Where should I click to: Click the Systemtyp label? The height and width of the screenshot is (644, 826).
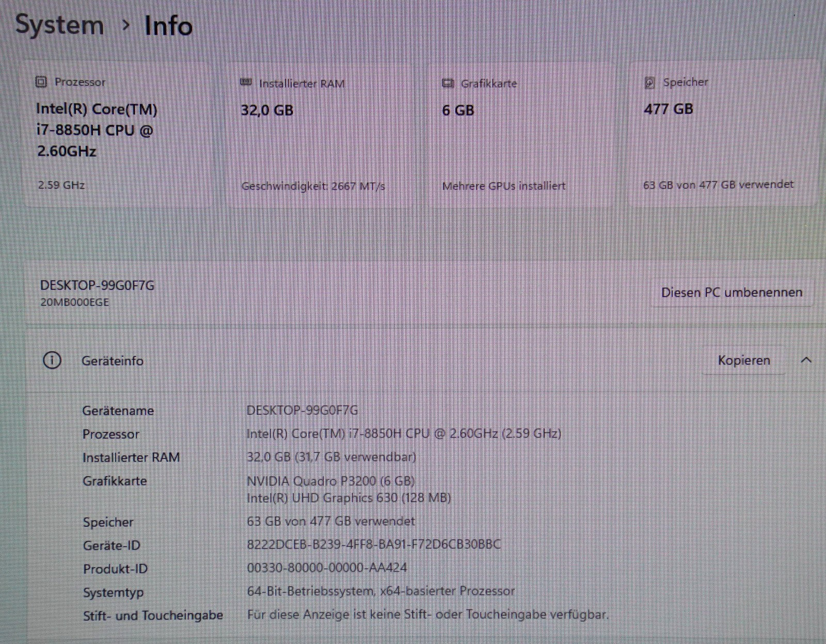click(x=113, y=592)
